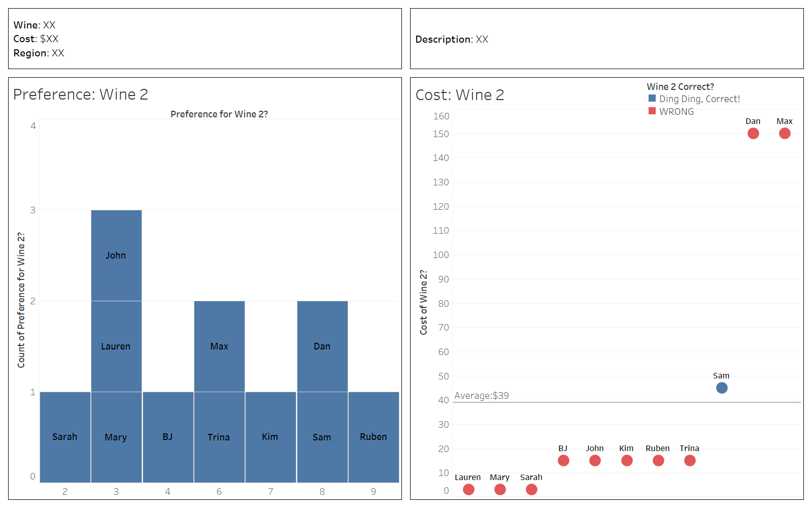Select Max's red dot in Cost chart

pyautogui.click(x=785, y=134)
